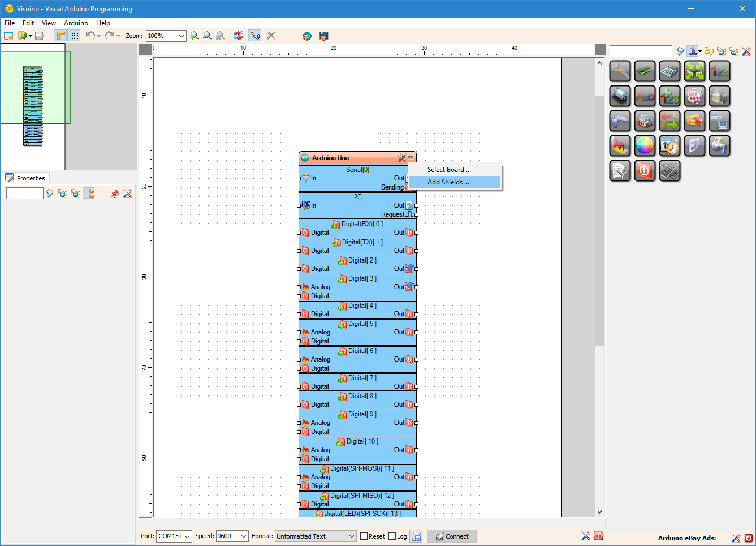
Task: Open the network computers component category
Action: click(720, 121)
